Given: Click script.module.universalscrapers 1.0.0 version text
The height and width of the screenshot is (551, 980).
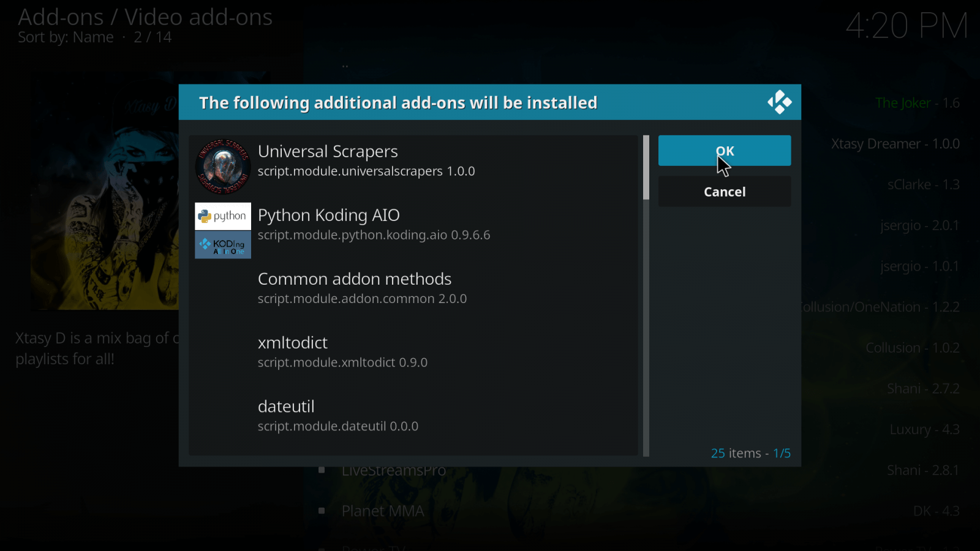Looking at the screenshot, I should [366, 171].
